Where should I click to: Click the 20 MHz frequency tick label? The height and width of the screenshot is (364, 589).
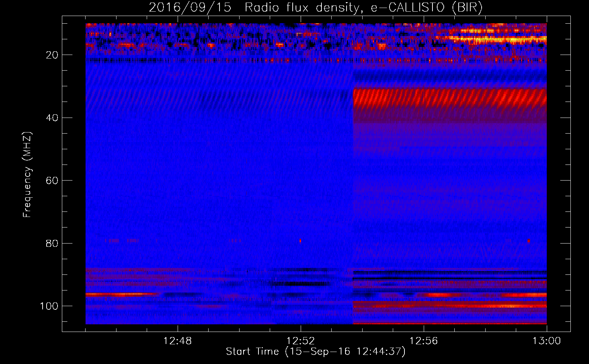coord(52,55)
